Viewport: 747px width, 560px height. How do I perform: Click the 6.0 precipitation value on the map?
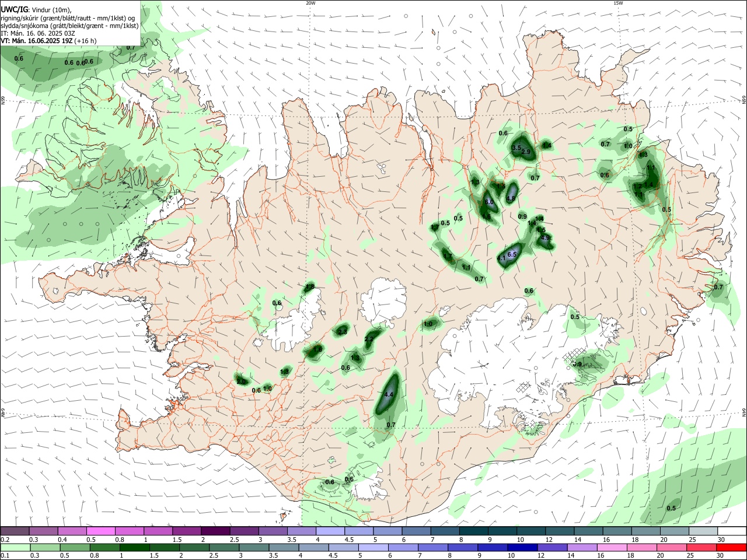click(489, 202)
